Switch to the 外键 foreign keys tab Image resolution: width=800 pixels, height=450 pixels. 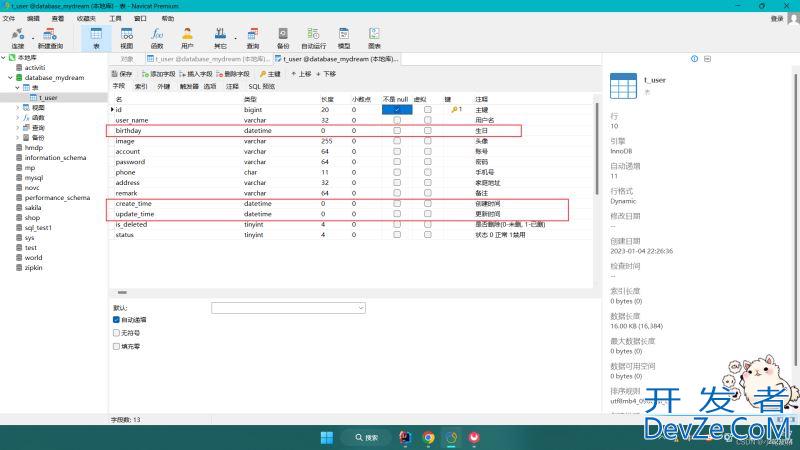click(x=163, y=86)
